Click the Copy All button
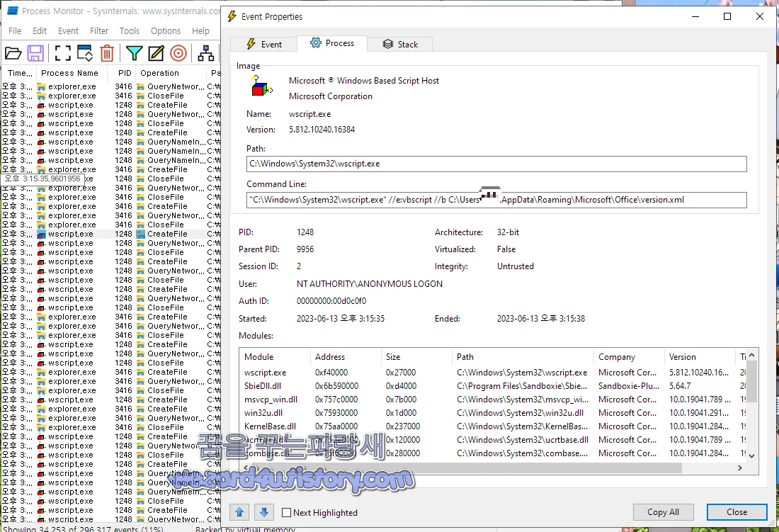 [x=663, y=511]
